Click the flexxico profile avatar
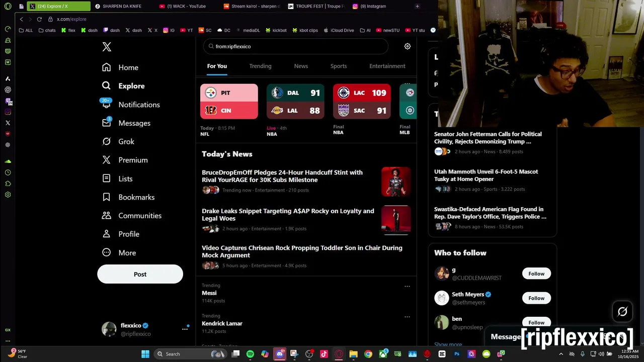The width and height of the screenshot is (644, 362). point(109,329)
